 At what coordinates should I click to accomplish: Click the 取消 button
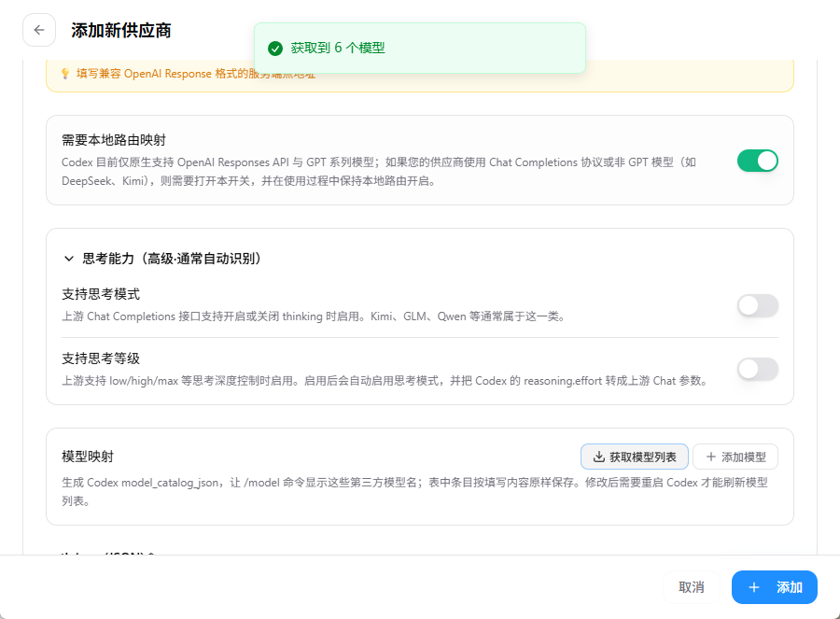[x=691, y=587]
